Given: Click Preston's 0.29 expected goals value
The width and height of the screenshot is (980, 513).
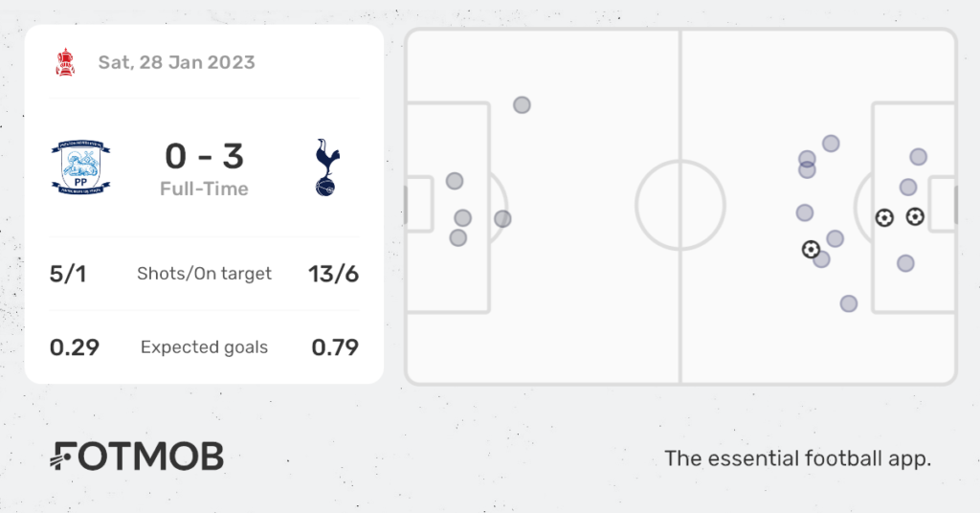Looking at the screenshot, I should click(x=75, y=347).
